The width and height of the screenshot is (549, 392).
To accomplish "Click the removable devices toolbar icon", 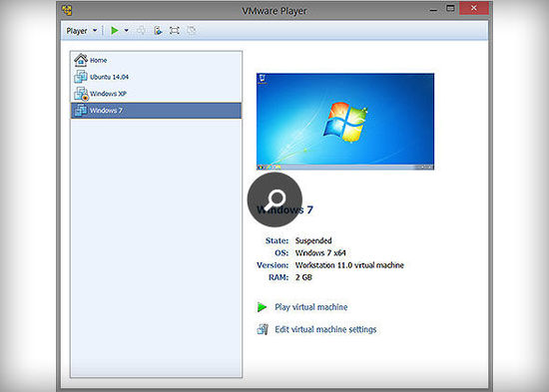I will [158, 31].
